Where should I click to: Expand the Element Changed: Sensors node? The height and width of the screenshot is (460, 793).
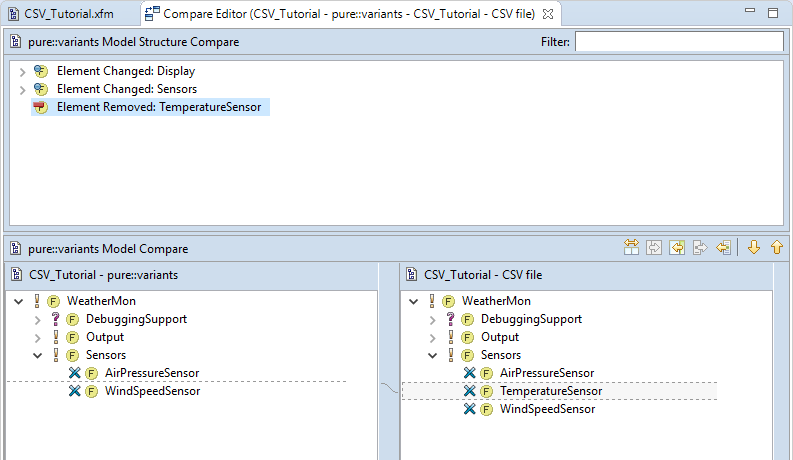click(x=22, y=90)
